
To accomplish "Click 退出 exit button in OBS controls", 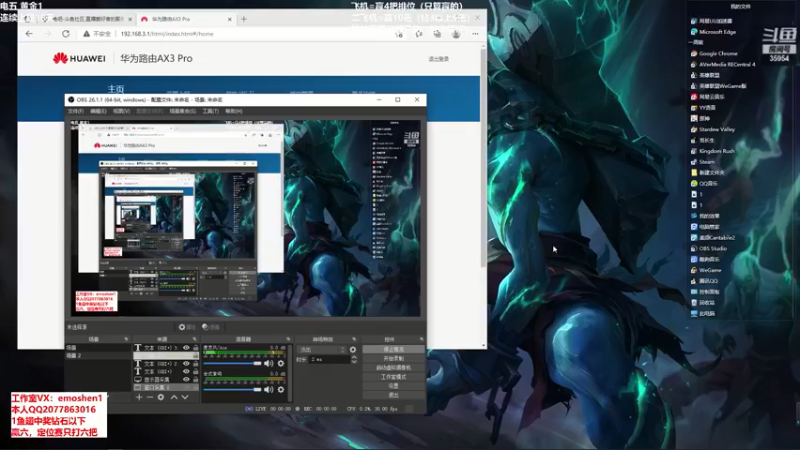I will 393,395.
